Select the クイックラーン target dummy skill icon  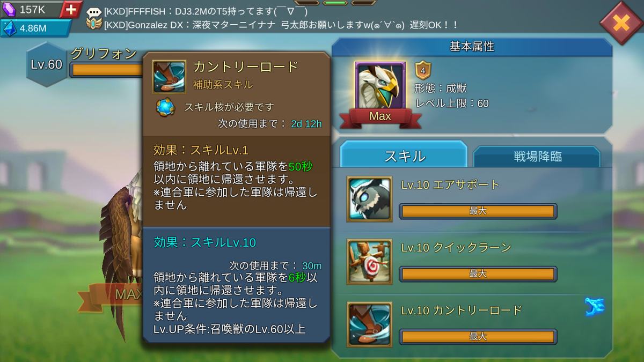coord(369,262)
